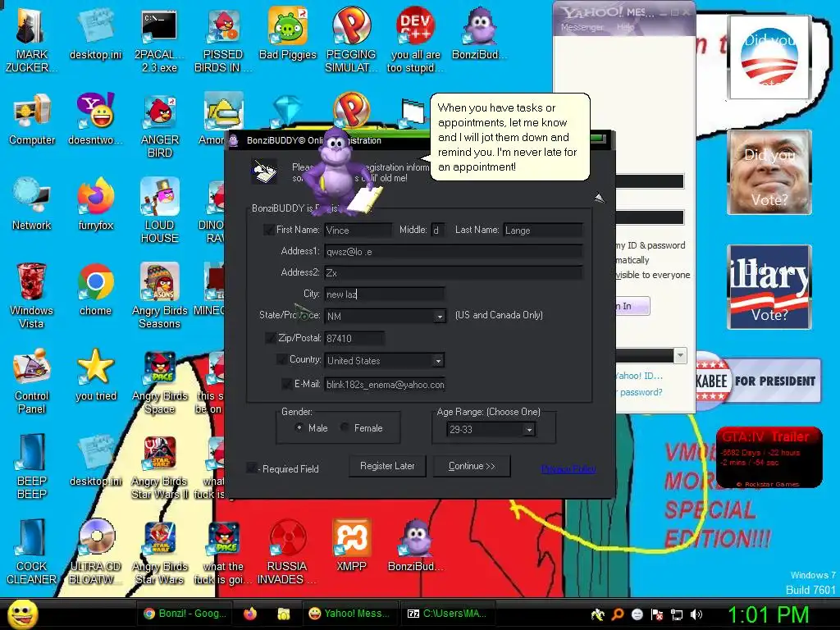840x630 pixels.
Task: Expand the Age Range dropdown showing 29-33
Action: coord(529,430)
